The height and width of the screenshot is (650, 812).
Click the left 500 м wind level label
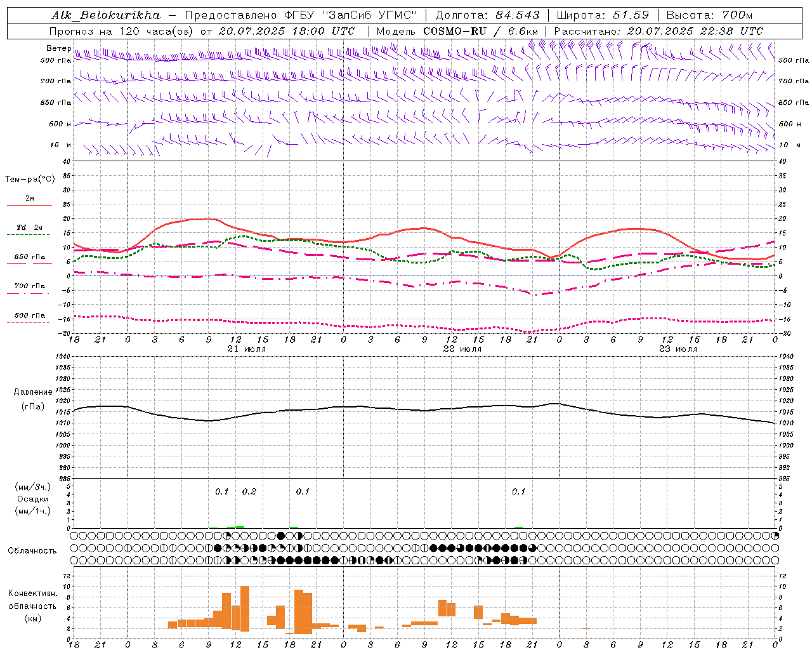60,124
